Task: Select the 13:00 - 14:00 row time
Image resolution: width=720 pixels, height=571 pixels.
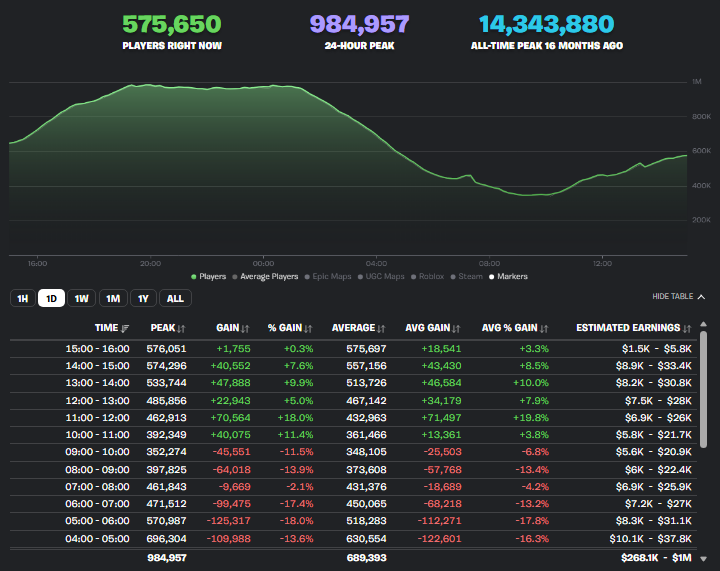Action: pos(97,383)
